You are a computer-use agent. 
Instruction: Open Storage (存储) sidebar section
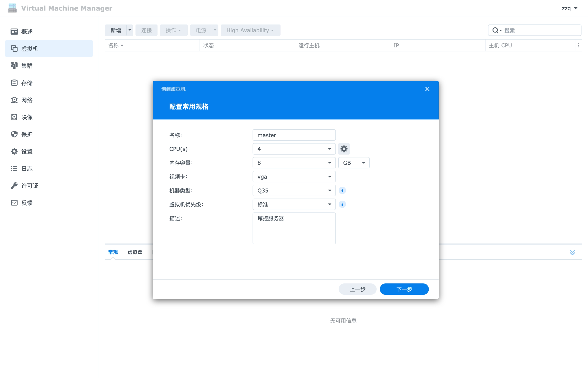point(27,83)
